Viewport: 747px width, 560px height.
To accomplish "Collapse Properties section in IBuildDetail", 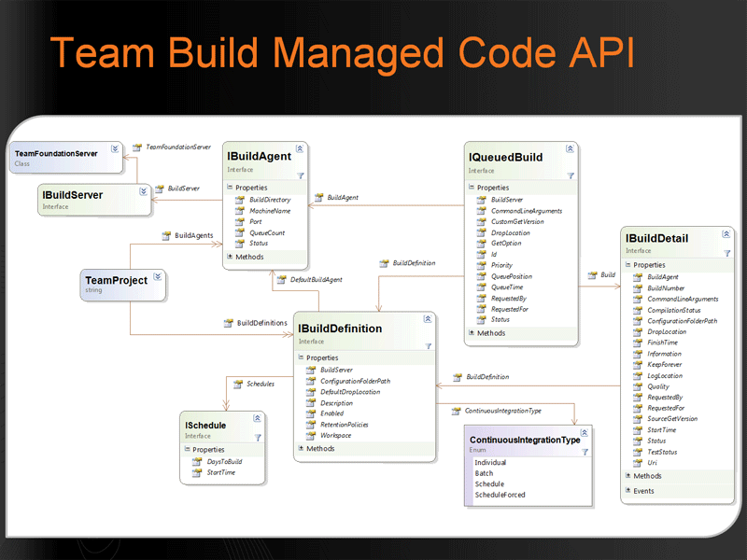I will tap(627, 265).
